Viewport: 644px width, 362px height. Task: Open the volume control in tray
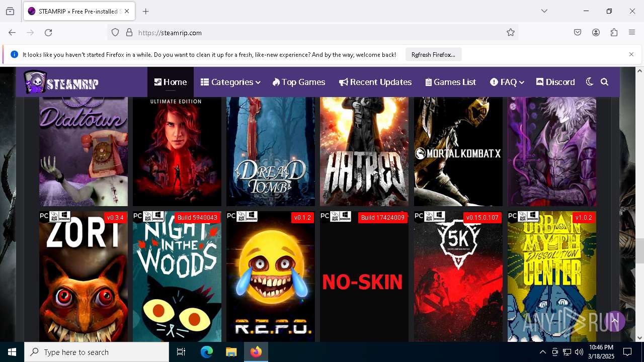pos(579,352)
